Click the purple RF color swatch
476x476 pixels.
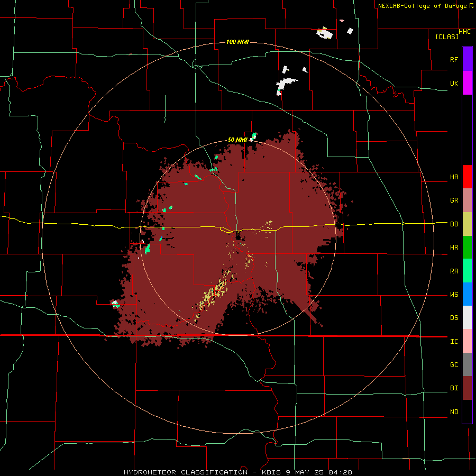click(467, 59)
